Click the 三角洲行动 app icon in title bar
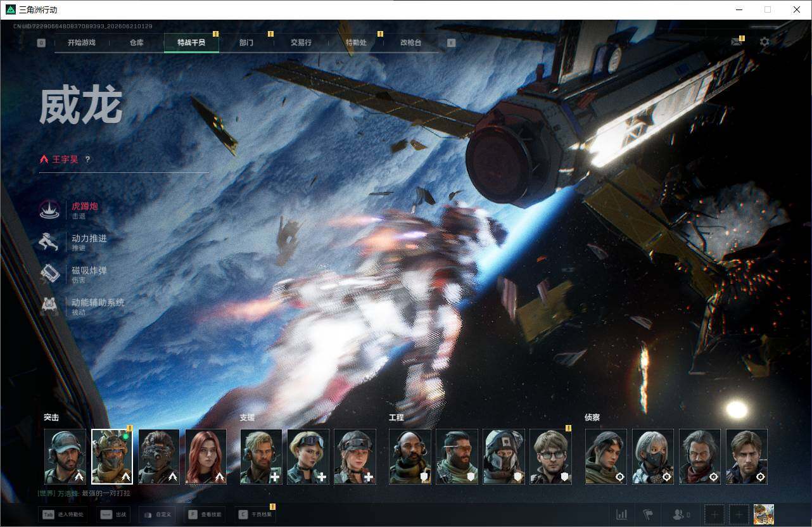This screenshot has width=812, height=527. [11, 10]
